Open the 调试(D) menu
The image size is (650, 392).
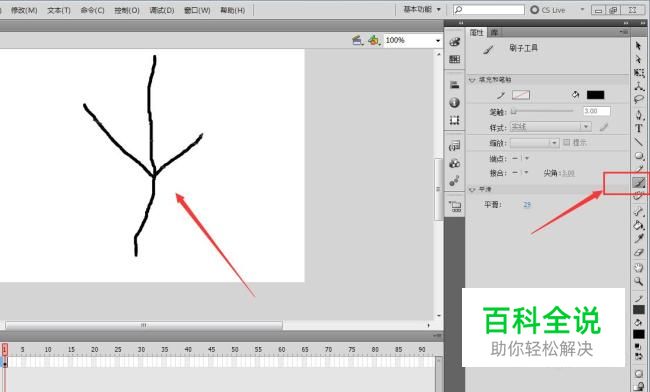click(162, 10)
